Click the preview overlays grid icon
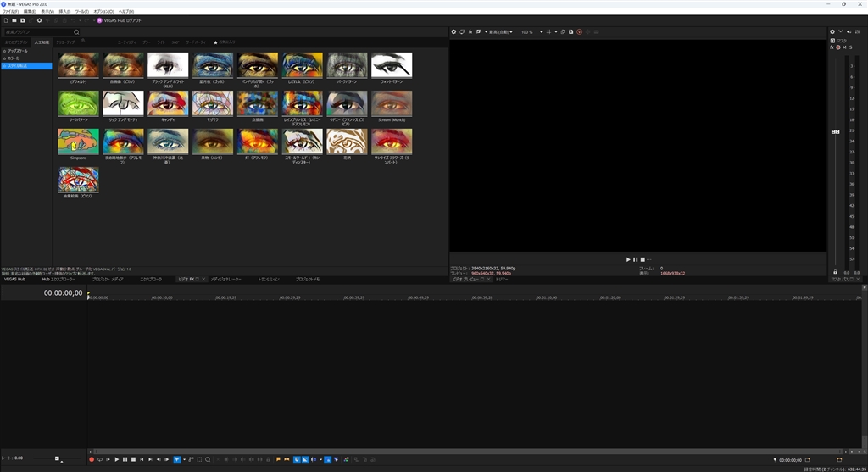Image resolution: width=868 pixels, height=472 pixels. point(548,32)
